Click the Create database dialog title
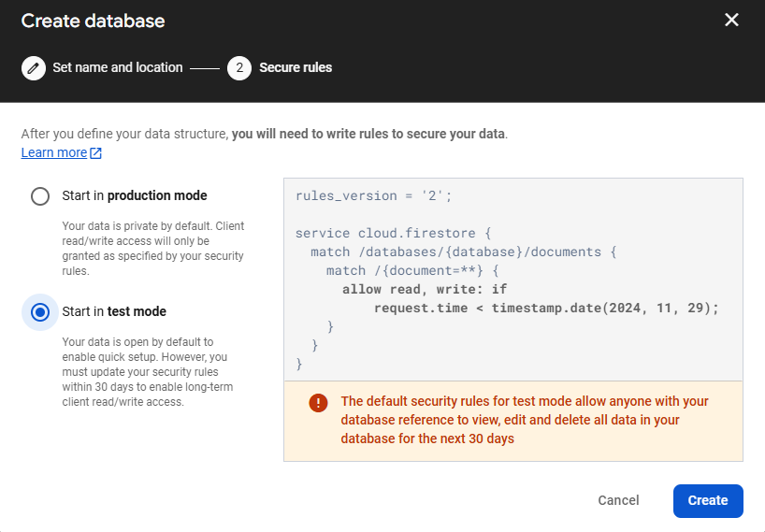The width and height of the screenshot is (765, 532). [x=94, y=21]
